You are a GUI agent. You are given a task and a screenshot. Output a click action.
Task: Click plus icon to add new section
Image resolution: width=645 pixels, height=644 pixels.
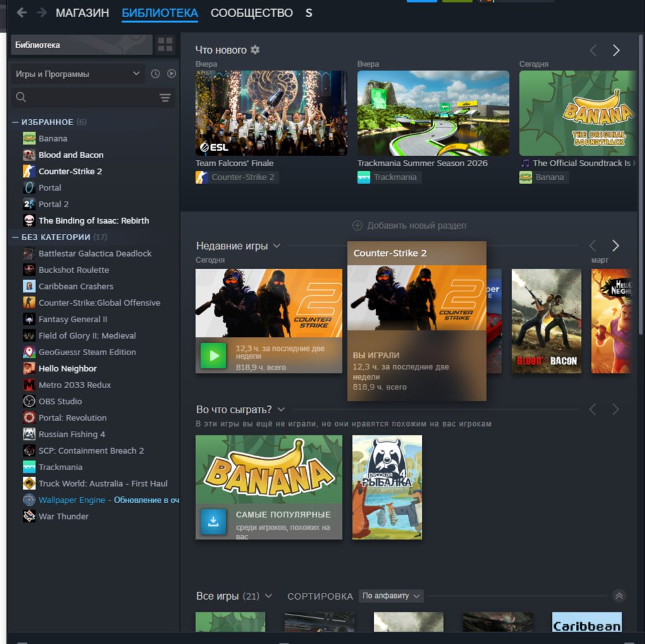tap(357, 226)
